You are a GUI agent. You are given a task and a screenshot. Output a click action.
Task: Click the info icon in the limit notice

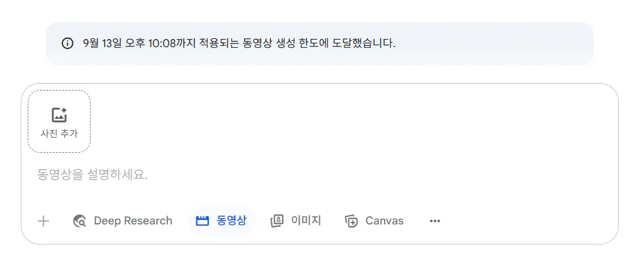click(x=67, y=43)
